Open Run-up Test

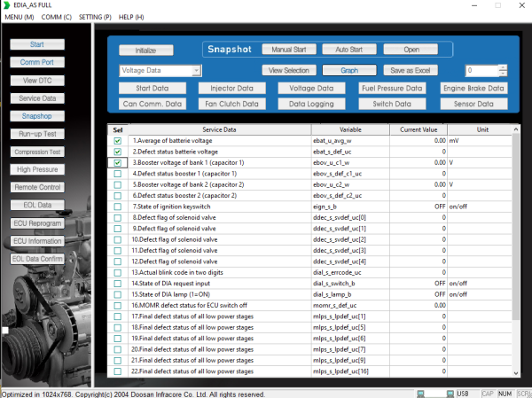click(x=37, y=134)
